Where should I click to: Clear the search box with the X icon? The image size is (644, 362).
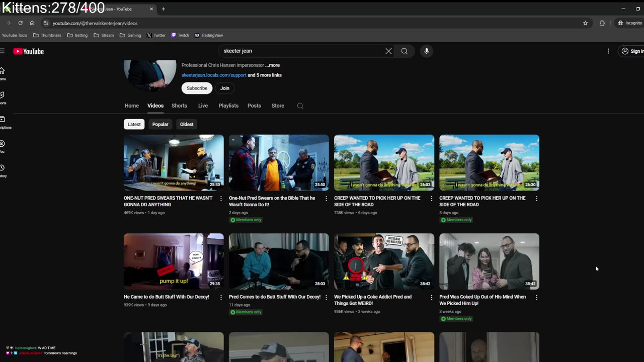(388, 51)
